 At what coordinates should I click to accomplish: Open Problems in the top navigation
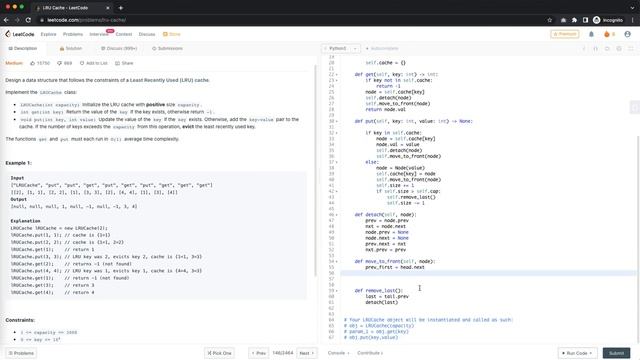[73, 34]
